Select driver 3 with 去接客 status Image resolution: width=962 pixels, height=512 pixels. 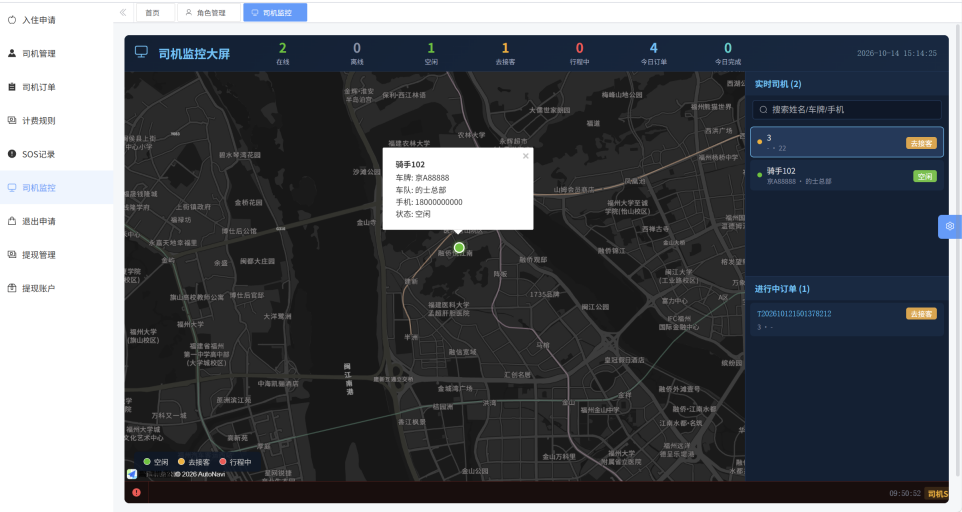(x=847, y=142)
